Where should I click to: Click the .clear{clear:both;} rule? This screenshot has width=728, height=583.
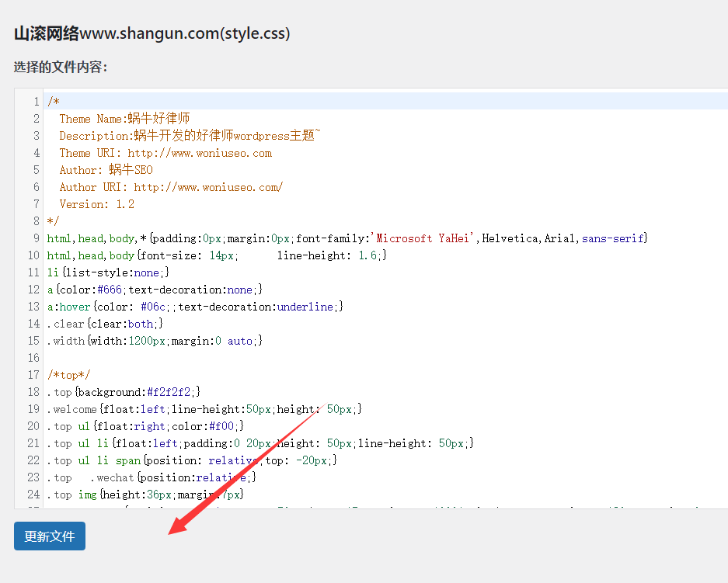[105, 324]
